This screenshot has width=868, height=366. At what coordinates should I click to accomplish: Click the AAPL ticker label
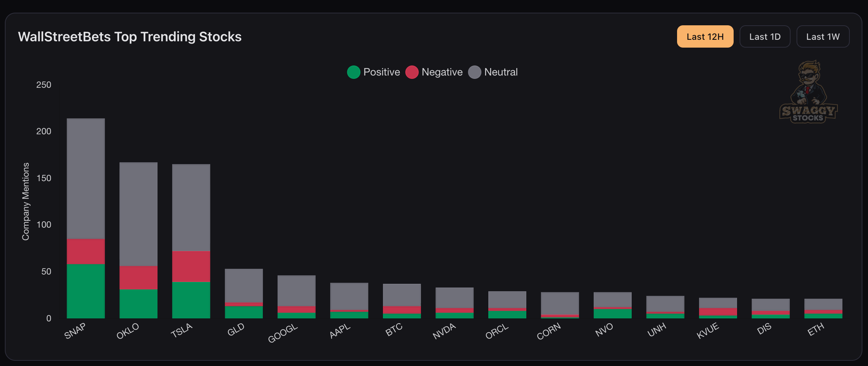tap(340, 331)
